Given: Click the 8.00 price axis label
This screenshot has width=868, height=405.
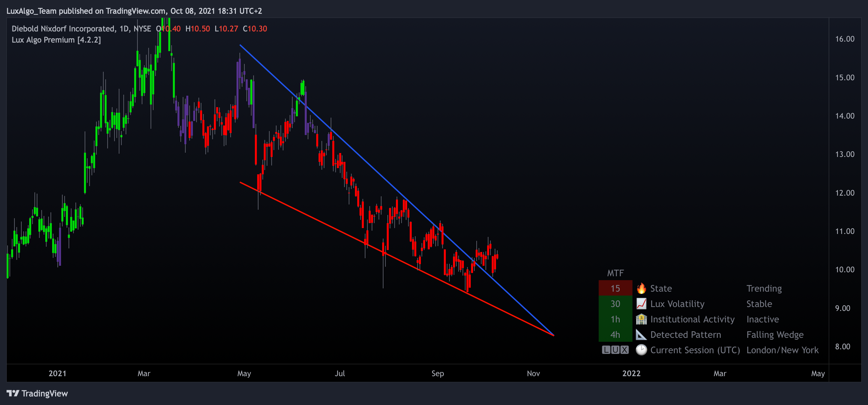Looking at the screenshot, I should click(x=842, y=346).
